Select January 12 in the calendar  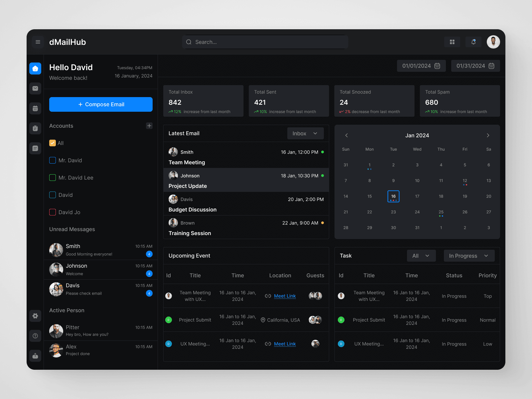[x=465, y=181]
